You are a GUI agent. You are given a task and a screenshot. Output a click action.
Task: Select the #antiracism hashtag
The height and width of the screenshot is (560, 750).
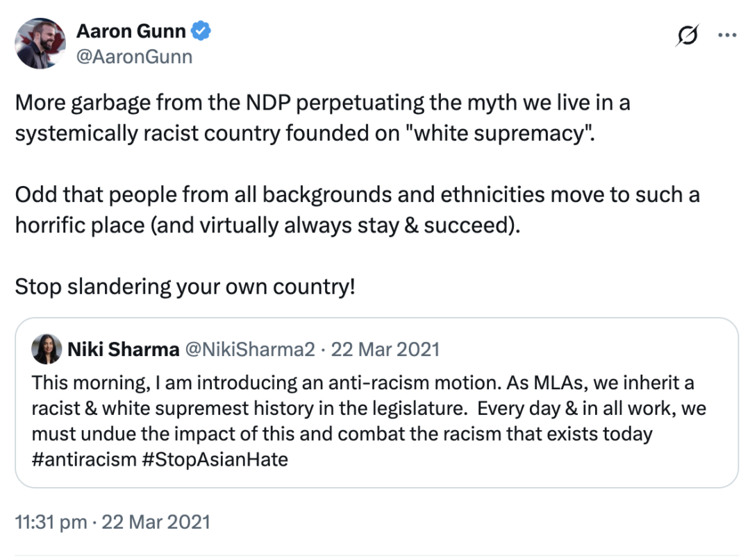click(84, 459)
